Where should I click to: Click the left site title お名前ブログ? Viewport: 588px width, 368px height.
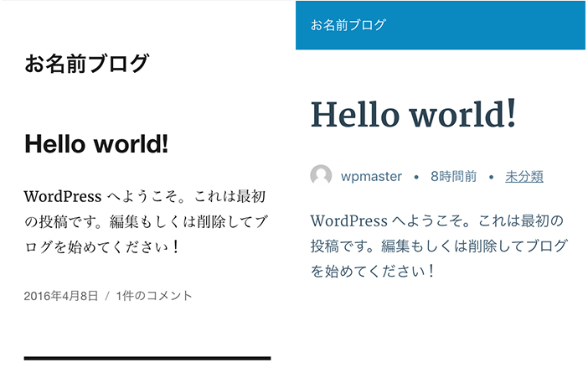87,63
